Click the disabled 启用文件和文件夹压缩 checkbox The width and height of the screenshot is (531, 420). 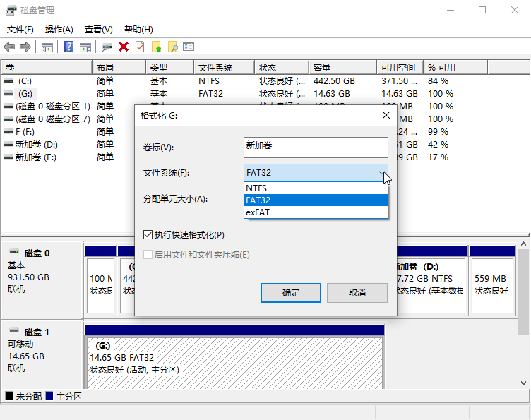[x=148, y=254]
